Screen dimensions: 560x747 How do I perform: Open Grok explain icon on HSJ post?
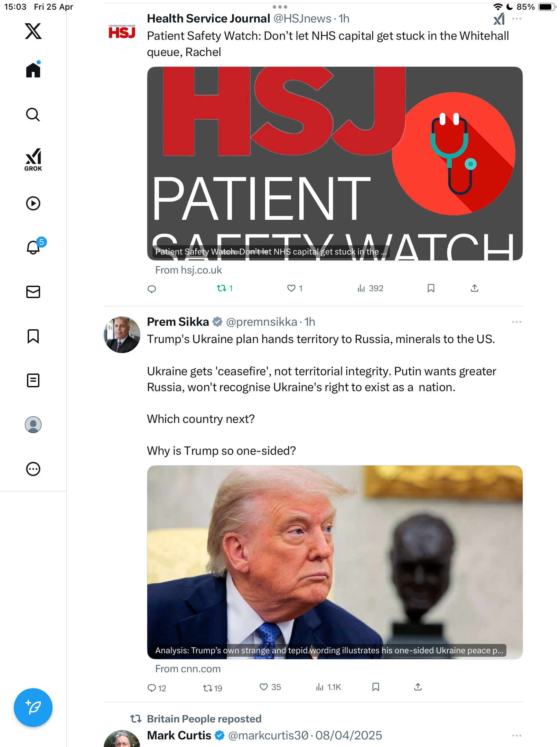[x=499, y=19]
